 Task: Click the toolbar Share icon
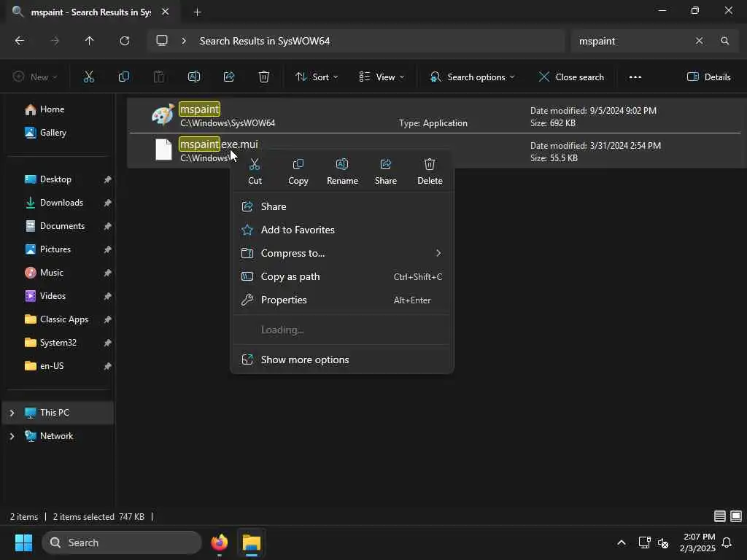click(x=228, y=77)
